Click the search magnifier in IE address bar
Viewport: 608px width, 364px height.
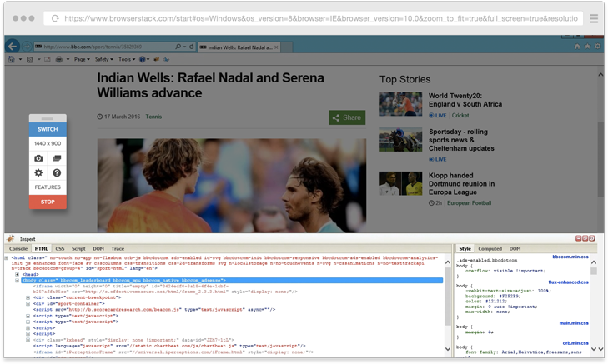[178, 47]
